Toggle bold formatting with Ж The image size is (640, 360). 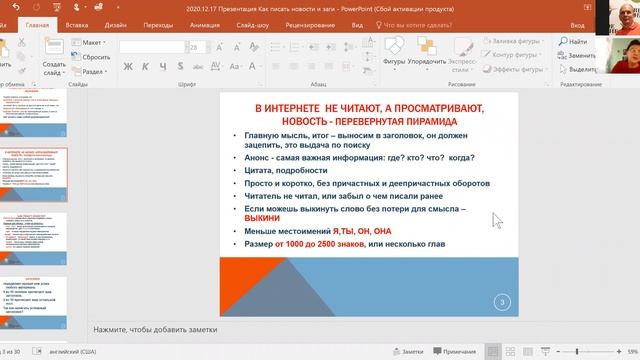(128, 66)
